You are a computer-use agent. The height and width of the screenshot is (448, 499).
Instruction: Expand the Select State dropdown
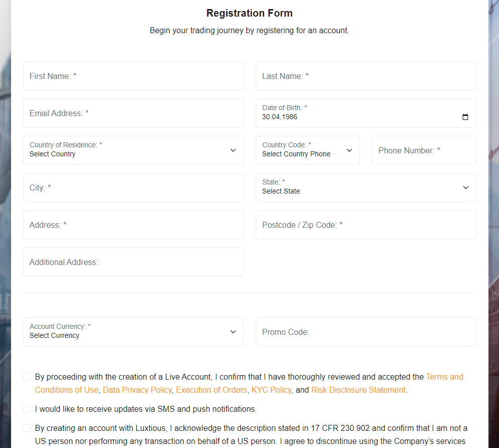point(465,187)
